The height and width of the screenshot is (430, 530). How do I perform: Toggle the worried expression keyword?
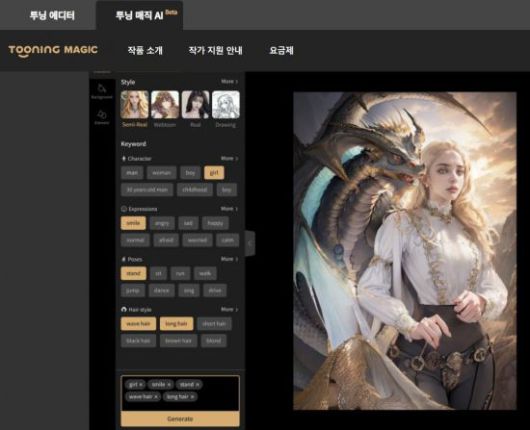pyautogui.click(x=197, y=240)
